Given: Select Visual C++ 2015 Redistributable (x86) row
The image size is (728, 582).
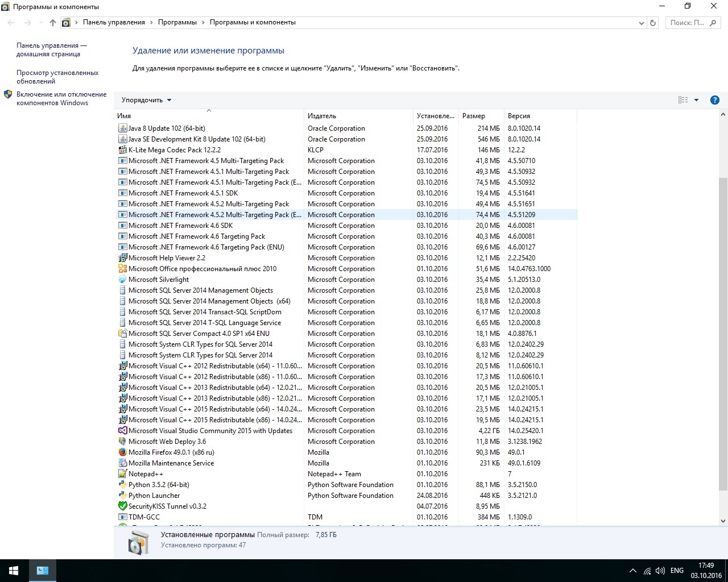Looking at the screenshot, I should pyautogui.click(x=346, y=420).
